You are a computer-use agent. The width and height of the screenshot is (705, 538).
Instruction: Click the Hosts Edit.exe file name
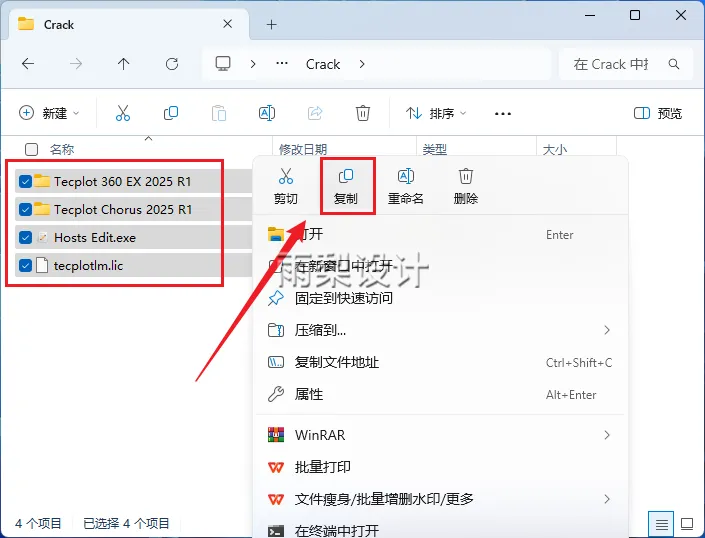(95, 237)
